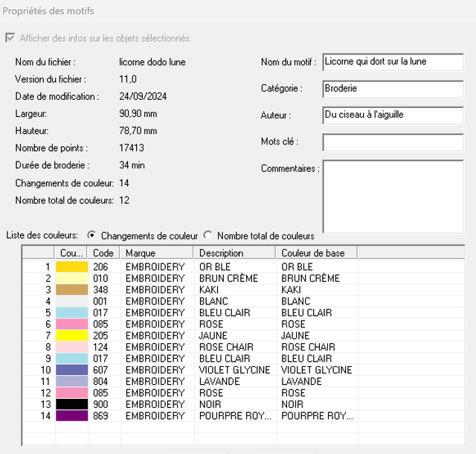Click 'KAKI' in the Description column
The image size is (476, 454).
pos(209,290)
